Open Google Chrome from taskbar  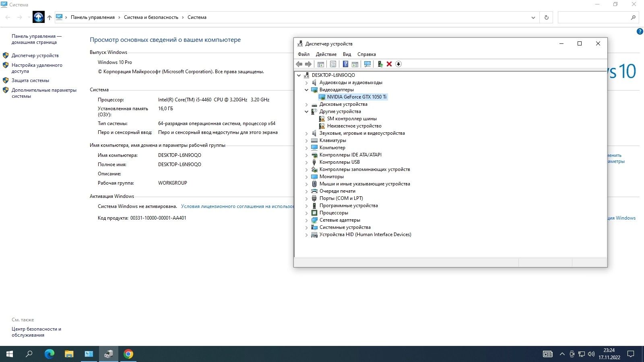point(128,354)
